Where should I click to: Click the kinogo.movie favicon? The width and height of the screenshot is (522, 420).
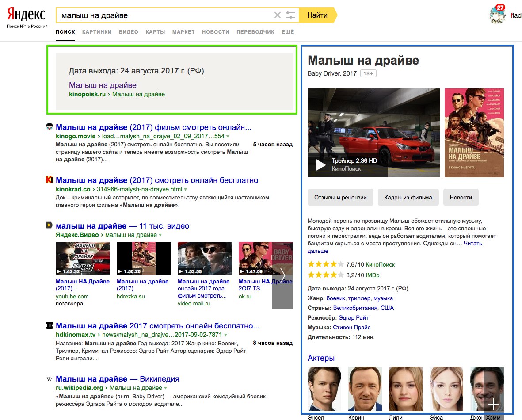pyautogui.click(x=49, y=126)
